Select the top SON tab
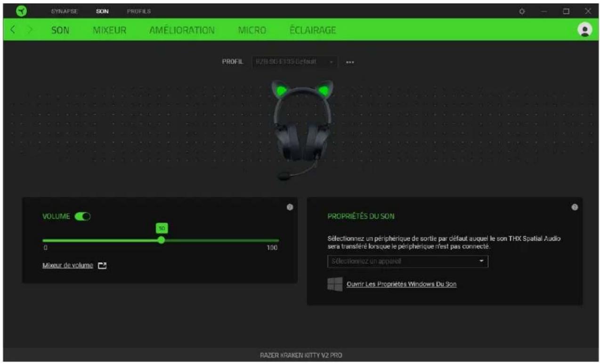This screenshot has height=364, width=600. pyautogui.click(x=103, y=10)
